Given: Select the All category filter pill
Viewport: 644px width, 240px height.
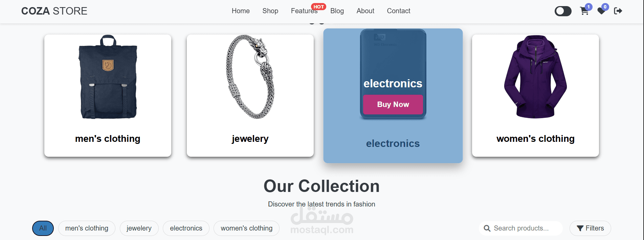Looking at the screenshot, I should (x=43, y=228).
